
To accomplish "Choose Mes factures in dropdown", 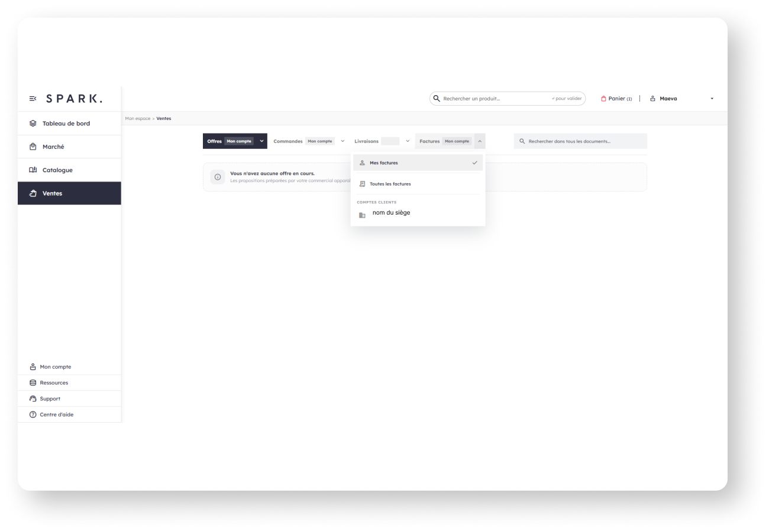I will point(418,163).
